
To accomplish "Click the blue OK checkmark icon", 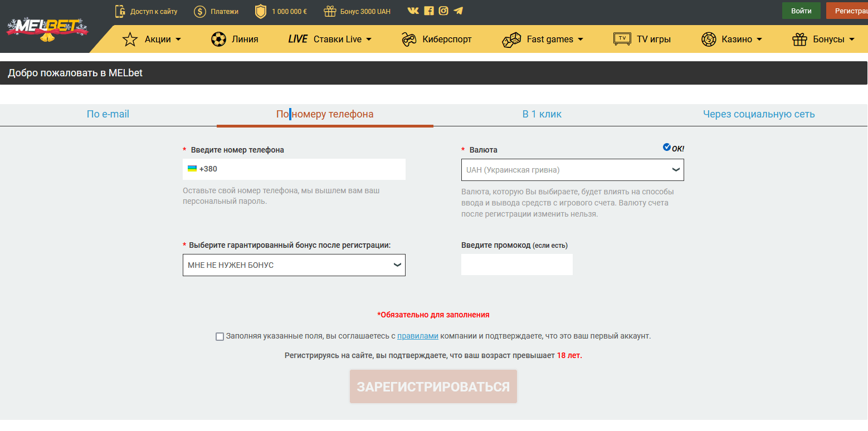I will tap(667, 148).
